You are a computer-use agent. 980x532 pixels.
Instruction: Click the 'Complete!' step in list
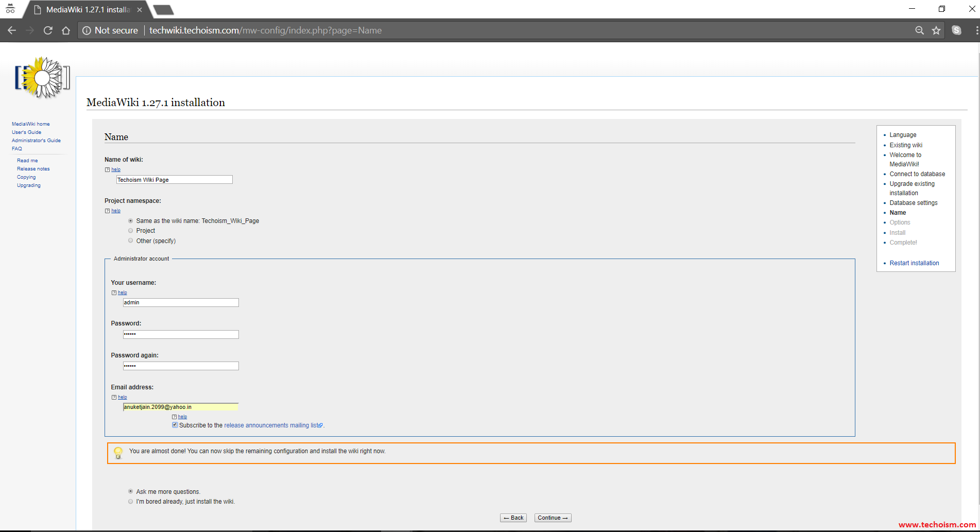[903, 243]
